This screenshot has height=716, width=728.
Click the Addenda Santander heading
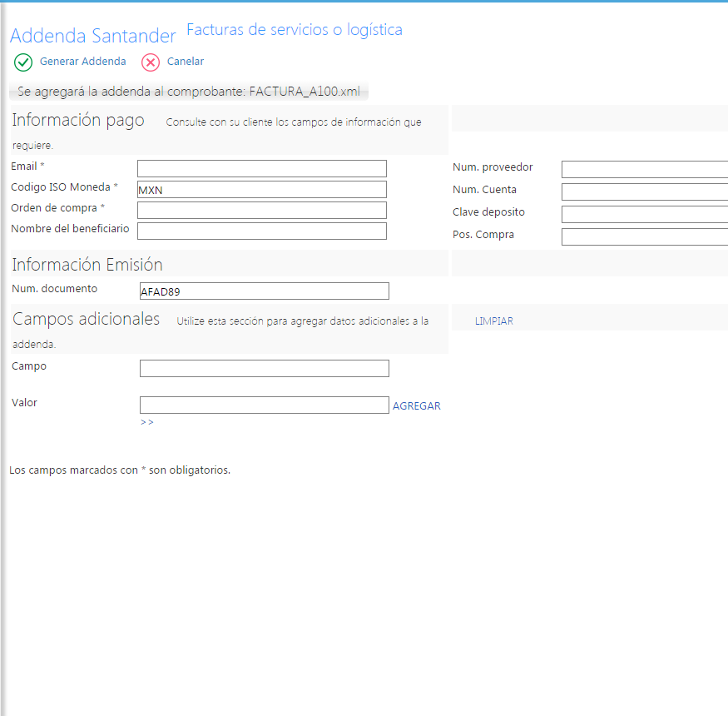93,36
